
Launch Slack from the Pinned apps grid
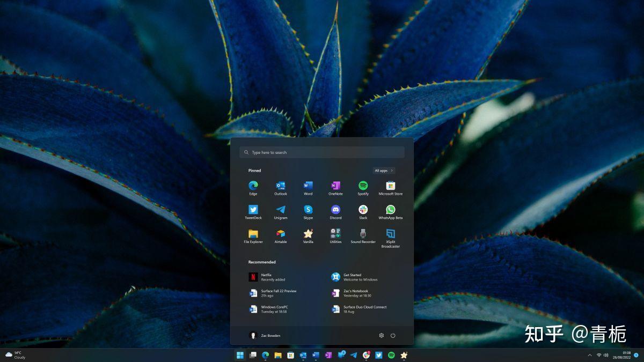(x=363, y=212)
